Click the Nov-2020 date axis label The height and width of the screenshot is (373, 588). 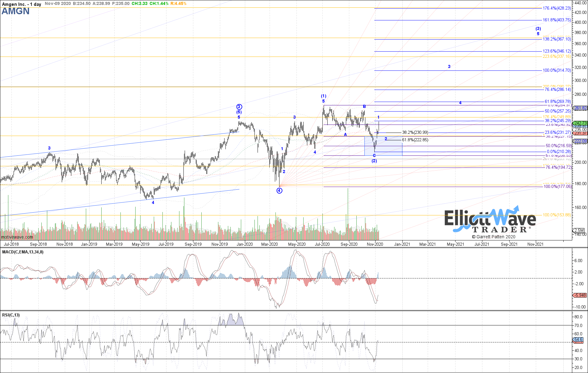coord(375,244)
